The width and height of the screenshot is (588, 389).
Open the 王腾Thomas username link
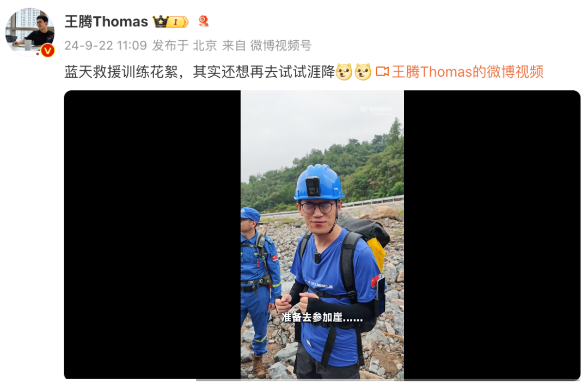(x=106, y=22)
